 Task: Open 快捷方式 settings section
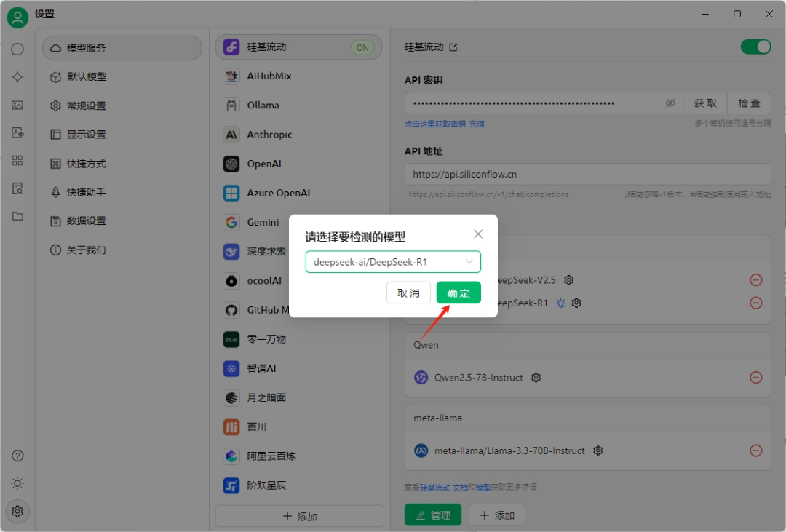pyautogui.click(x=122, y=164)
